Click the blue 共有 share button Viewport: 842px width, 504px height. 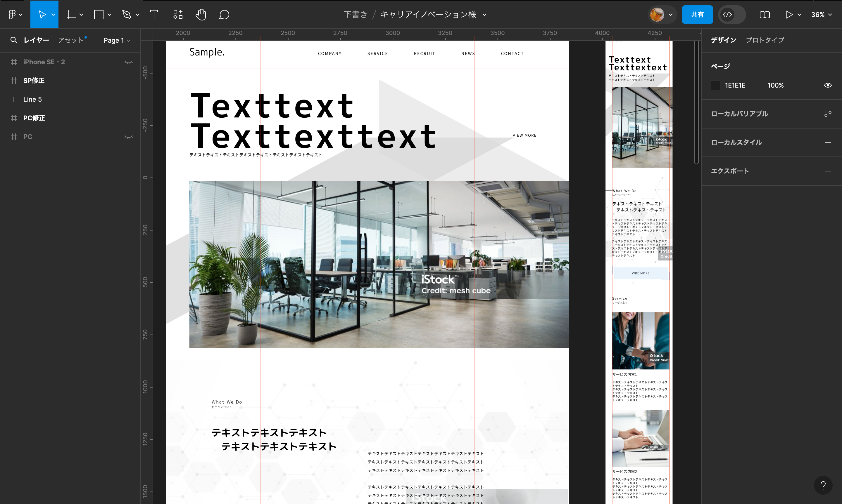point(697,15)
